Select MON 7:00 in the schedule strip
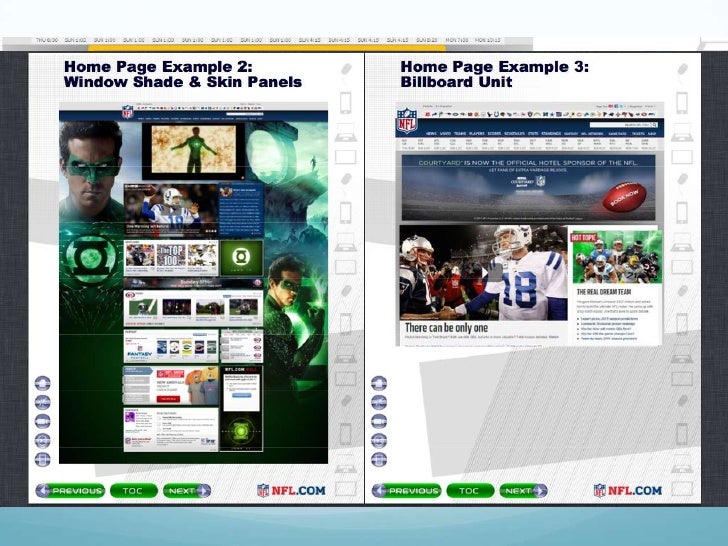 pos(457,40)
